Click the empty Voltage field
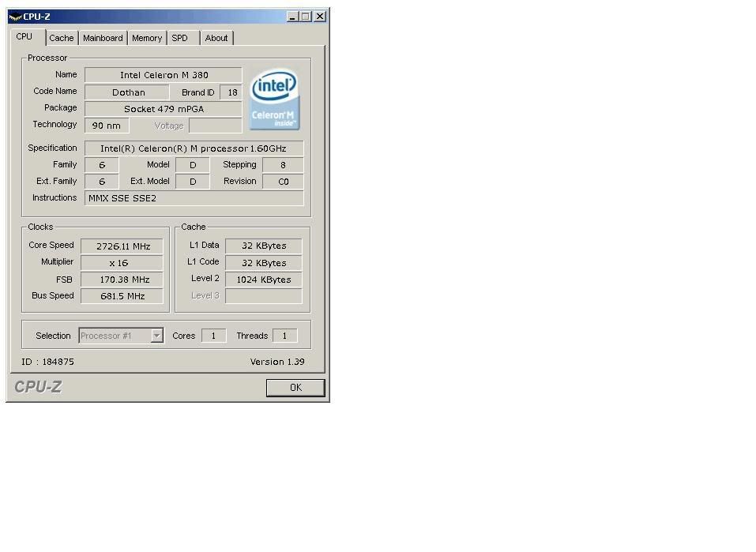The height and width of the screenshot is (552, 756). pyautogui.click(x=216, y=126)
